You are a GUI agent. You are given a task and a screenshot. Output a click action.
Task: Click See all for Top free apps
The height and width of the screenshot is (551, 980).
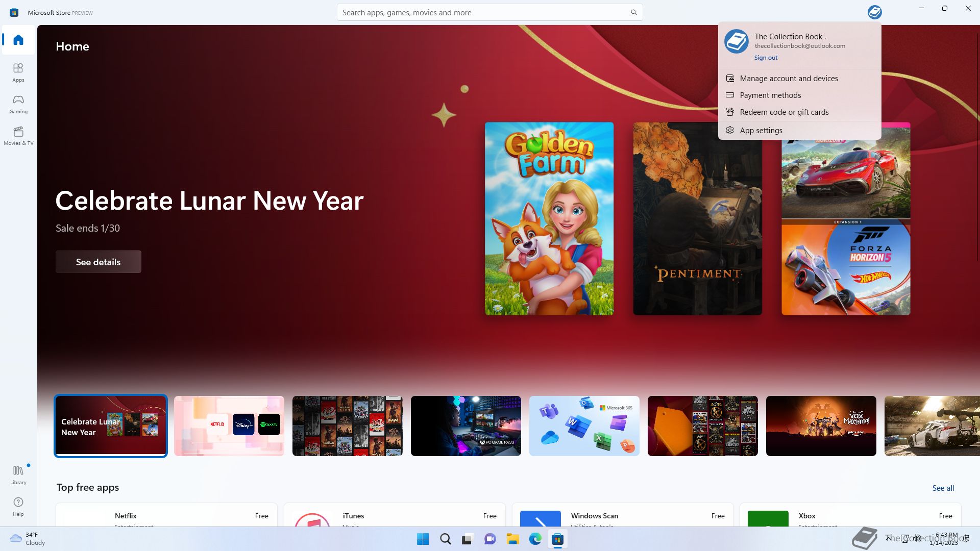tap(943, 488)
